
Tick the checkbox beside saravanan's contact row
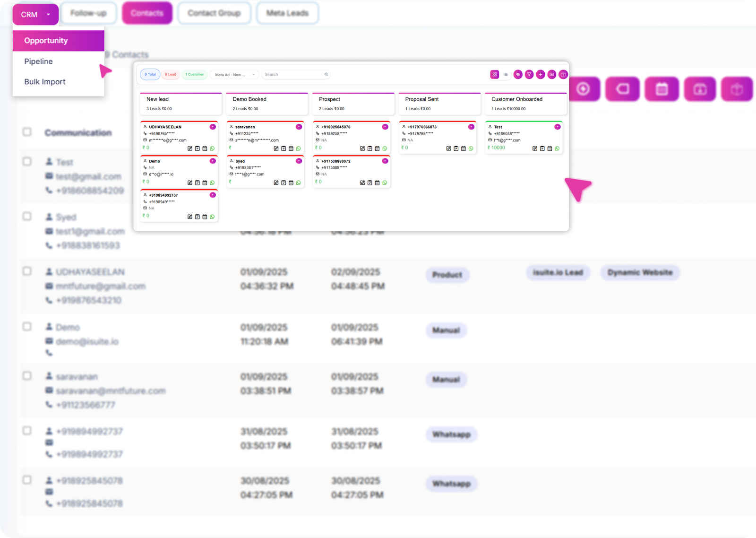(x=27, y=375)
